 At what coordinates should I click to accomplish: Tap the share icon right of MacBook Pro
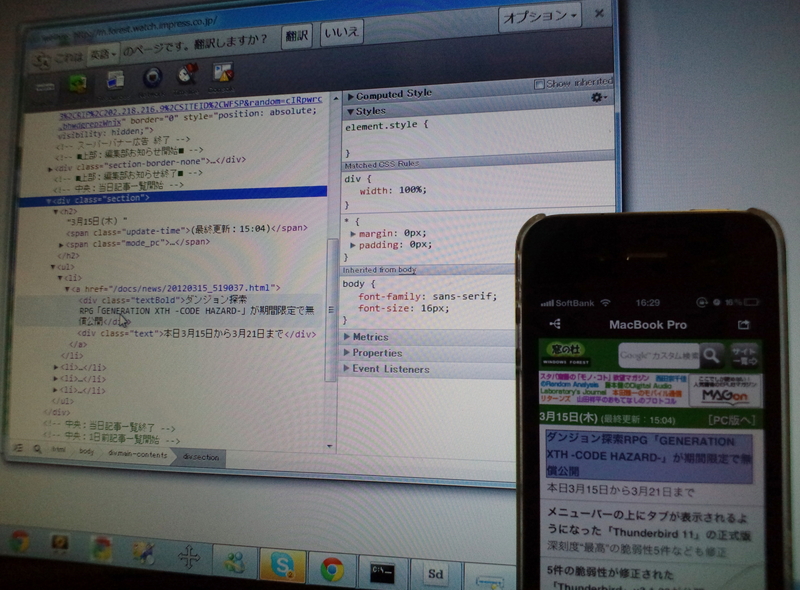(x=743, y=324)
